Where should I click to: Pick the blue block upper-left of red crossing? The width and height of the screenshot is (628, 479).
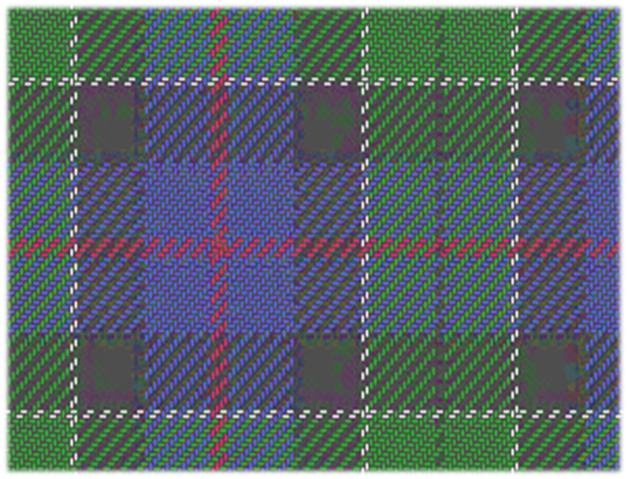[181, 200]
